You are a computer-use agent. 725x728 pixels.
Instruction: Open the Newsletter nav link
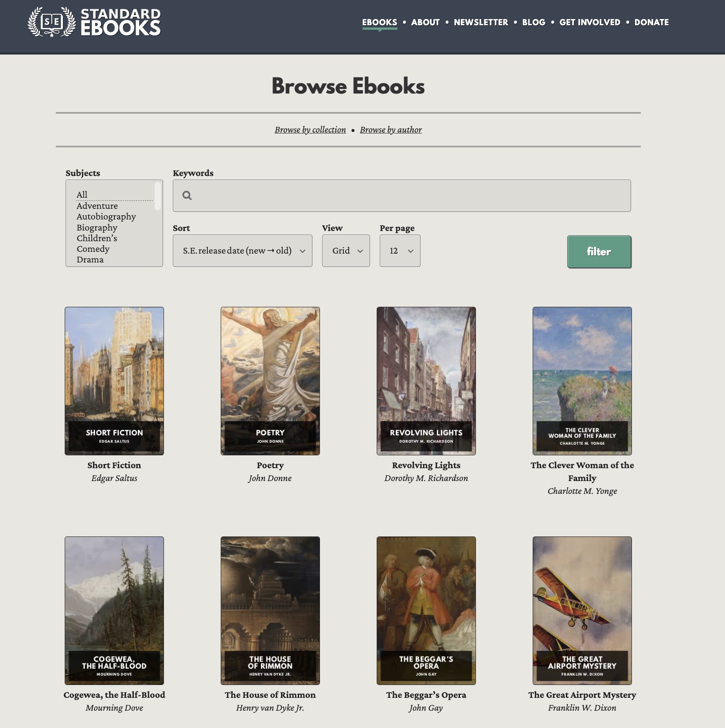(x=481, y=22)
